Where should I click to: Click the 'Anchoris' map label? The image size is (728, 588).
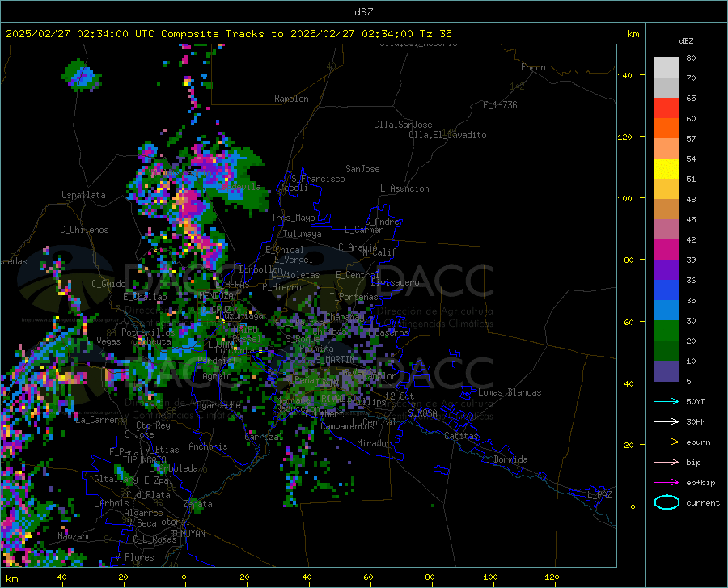click(x=208, y=446)
